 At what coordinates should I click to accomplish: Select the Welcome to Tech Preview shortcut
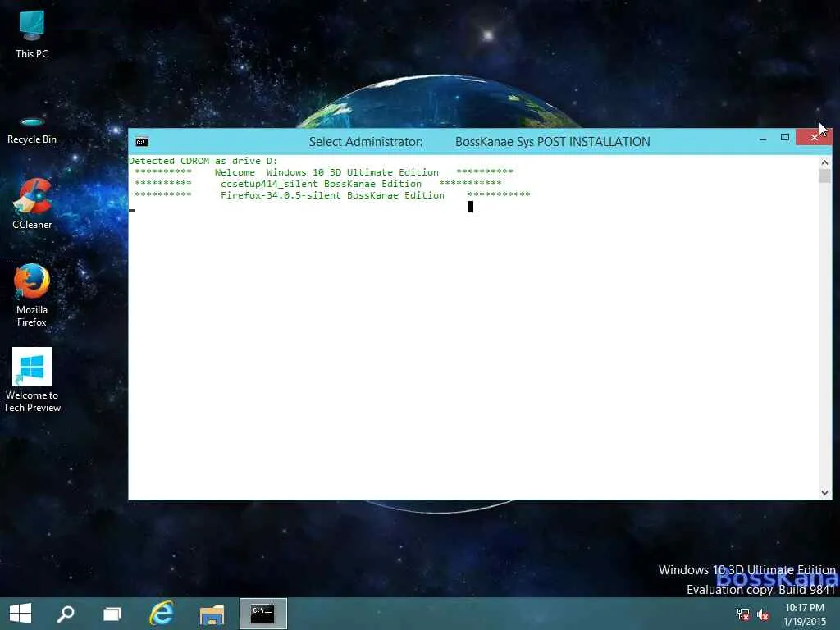32,381
